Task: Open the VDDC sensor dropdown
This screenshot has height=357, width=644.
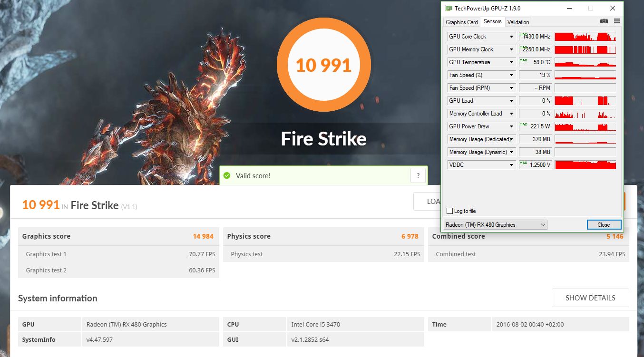Action: pos(512,165)
